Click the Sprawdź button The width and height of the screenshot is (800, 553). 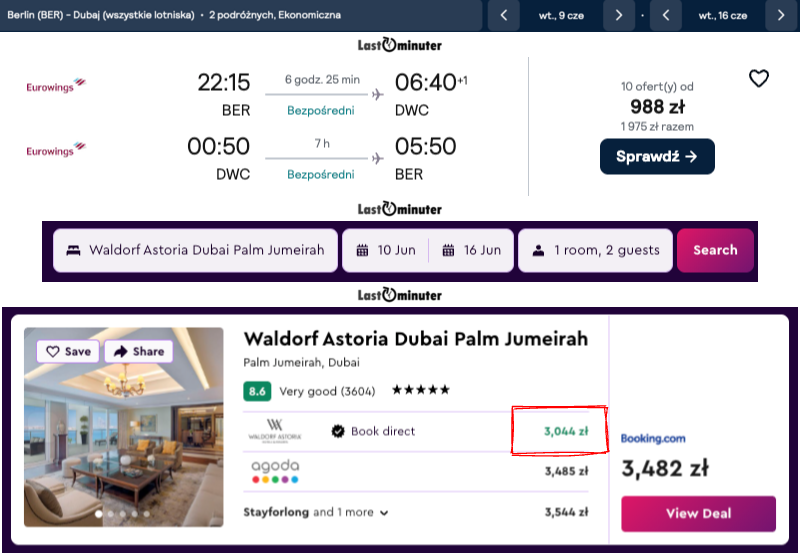coord(657,156)
